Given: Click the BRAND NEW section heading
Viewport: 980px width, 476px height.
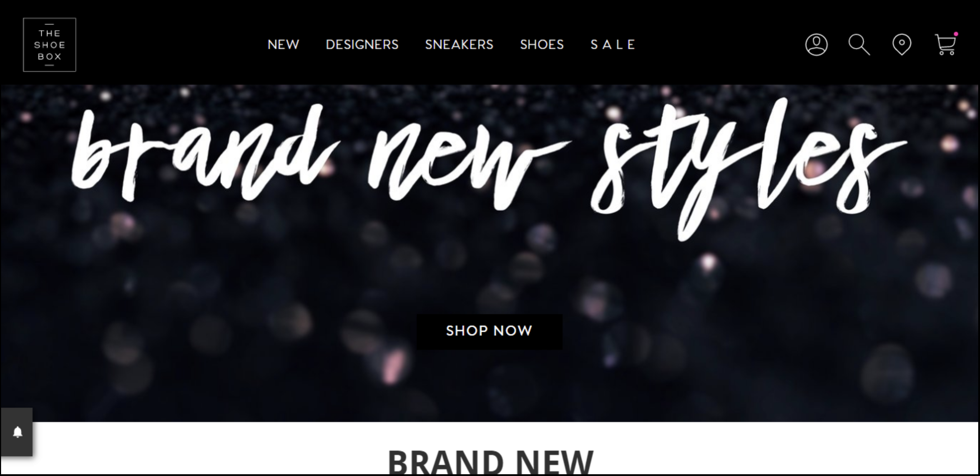Looking at the screenshot, I should [490, 462].
